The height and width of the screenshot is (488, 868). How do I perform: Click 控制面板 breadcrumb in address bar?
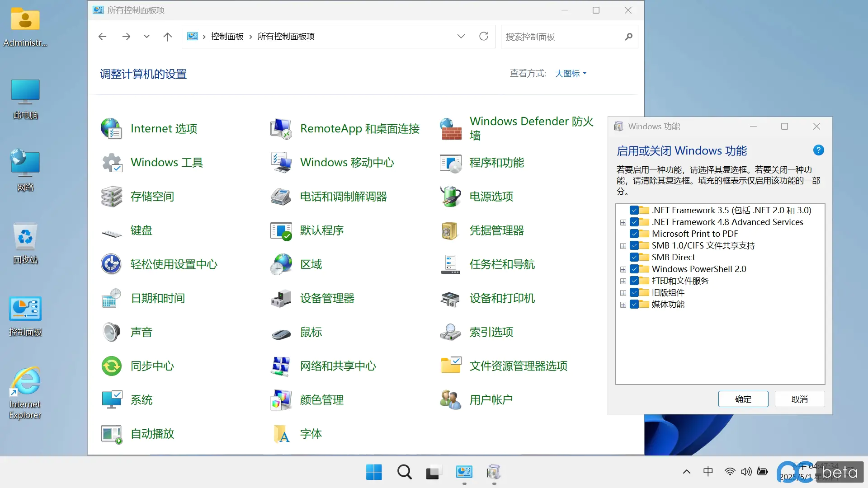(227, 37)
